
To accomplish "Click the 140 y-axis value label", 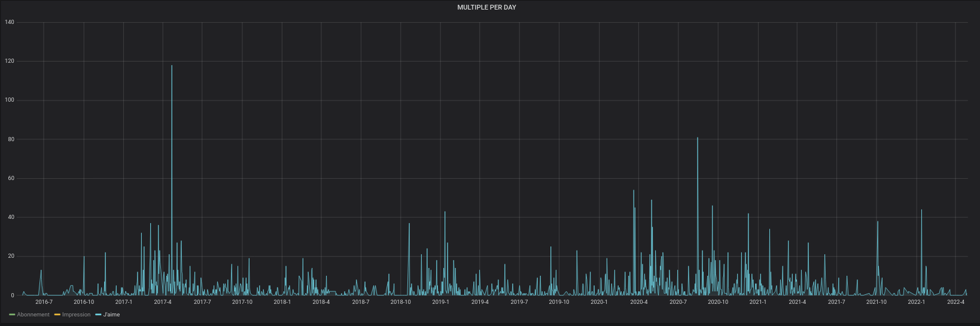I will [x=9, y=22].
